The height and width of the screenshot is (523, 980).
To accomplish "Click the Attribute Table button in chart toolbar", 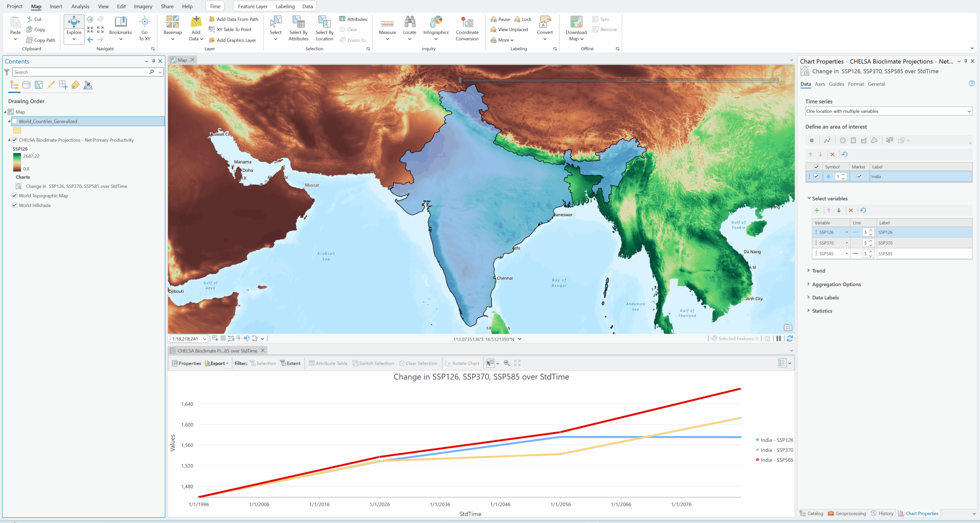I will coord(328,363).
